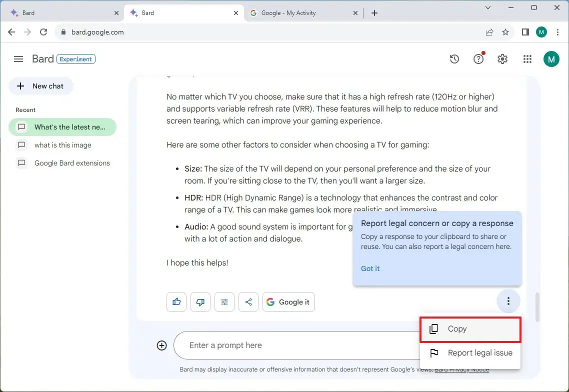Open the Google apps grid icon
Screen dimensions: 569x392
click(x=527, y=58)
